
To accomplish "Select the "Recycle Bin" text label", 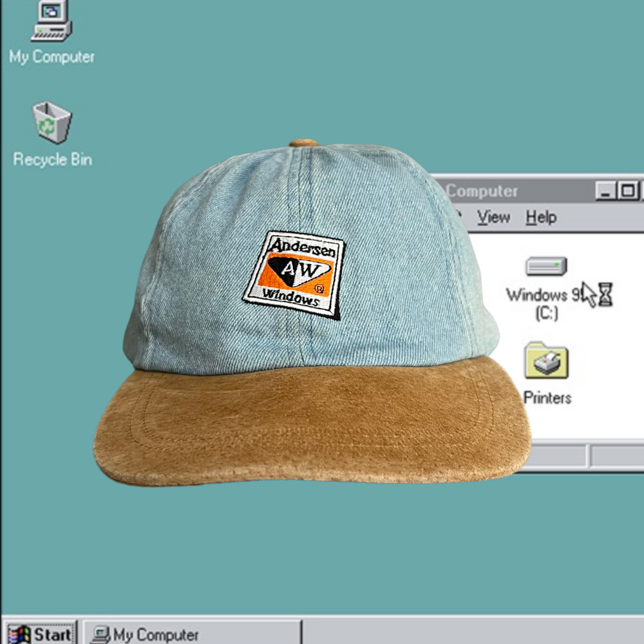I will tap(52, 160).
